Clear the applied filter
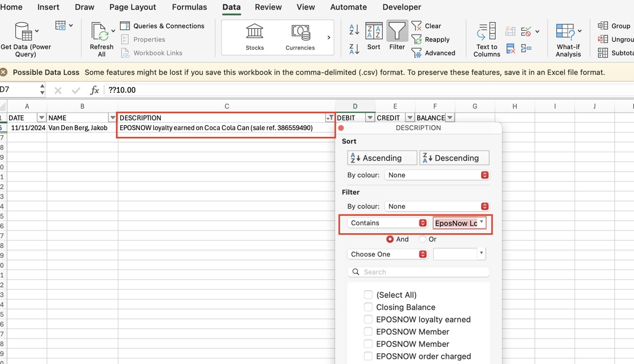The height and width of the screenshot is (364, 634). coord(427,26)
